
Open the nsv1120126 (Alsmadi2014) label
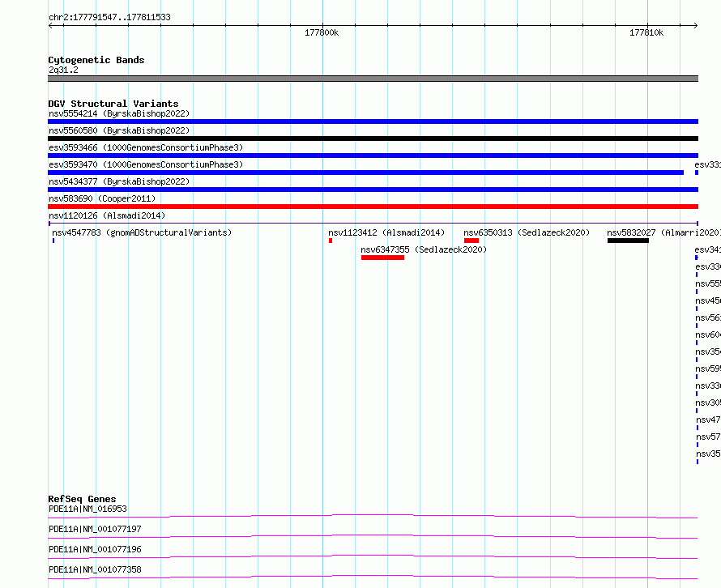pyautogui.click(x=107, y=215)
